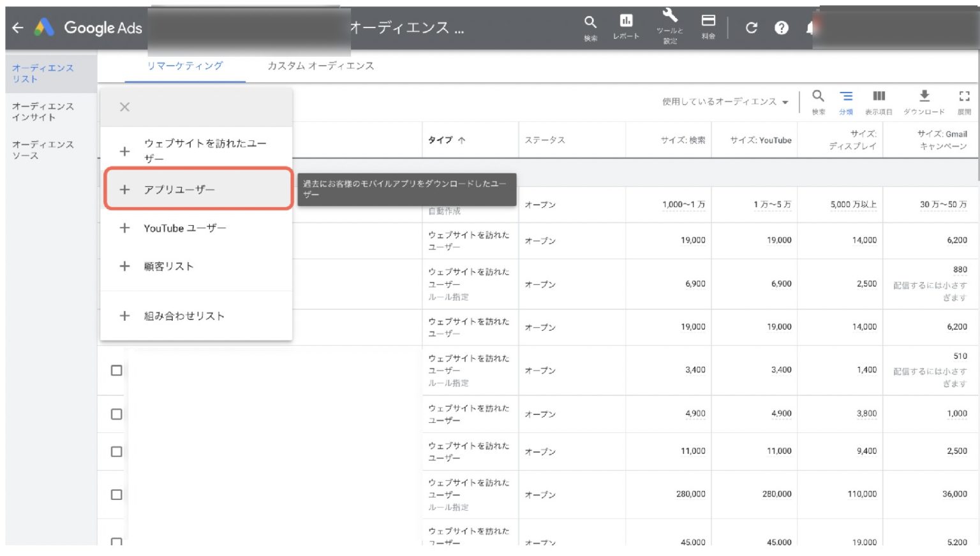Screen dimensions: 980x556
Task: Expand the 使用しているオーディエンス filter dropdown
Action: tap(725, 102)
